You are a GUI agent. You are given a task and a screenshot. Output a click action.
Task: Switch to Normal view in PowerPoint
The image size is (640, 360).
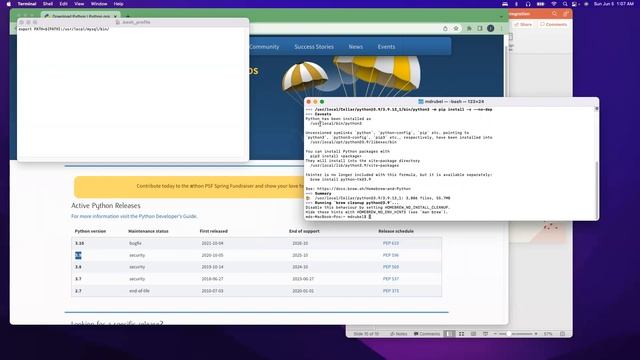[449, 334]
